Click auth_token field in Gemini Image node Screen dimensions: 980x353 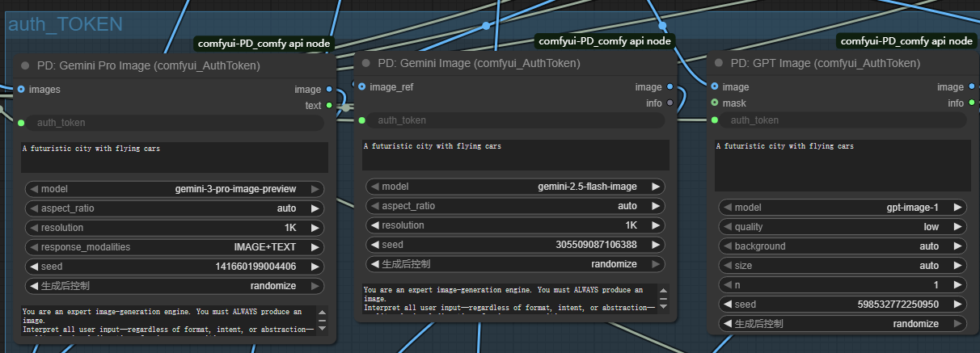pos(516,120)
